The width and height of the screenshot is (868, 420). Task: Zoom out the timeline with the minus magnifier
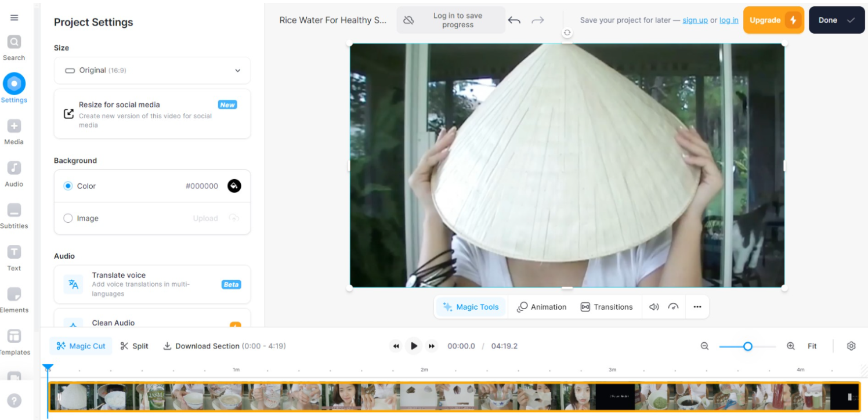[704, 346]
